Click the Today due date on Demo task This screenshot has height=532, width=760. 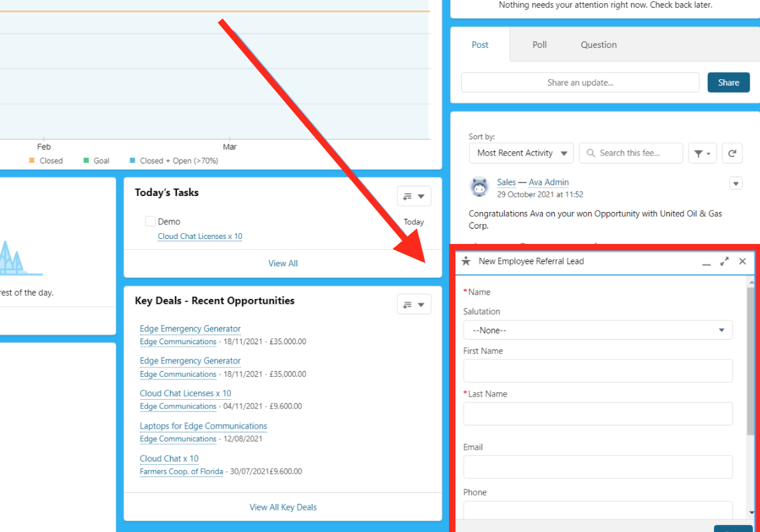tap(414, 222)
